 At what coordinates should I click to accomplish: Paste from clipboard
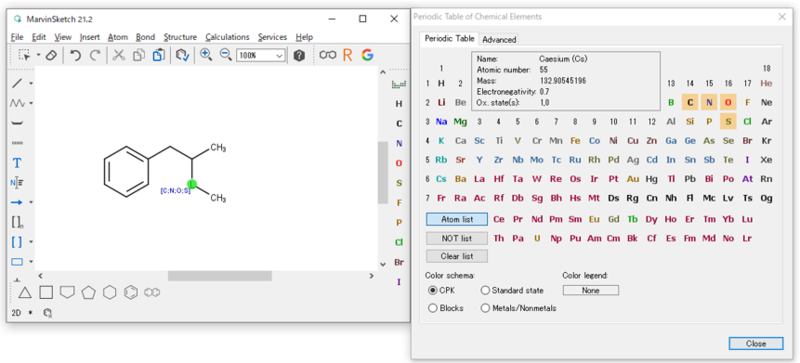158,55
